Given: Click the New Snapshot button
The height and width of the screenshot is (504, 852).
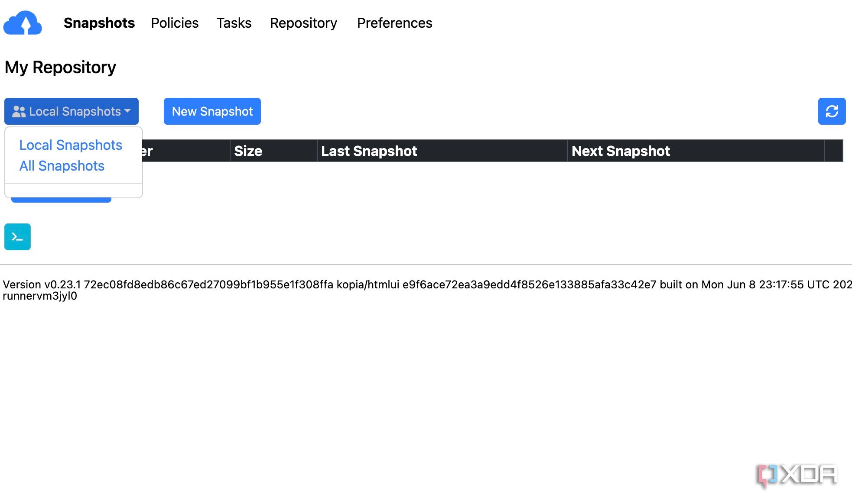Looking at the screenshot, I should (212, 111).
